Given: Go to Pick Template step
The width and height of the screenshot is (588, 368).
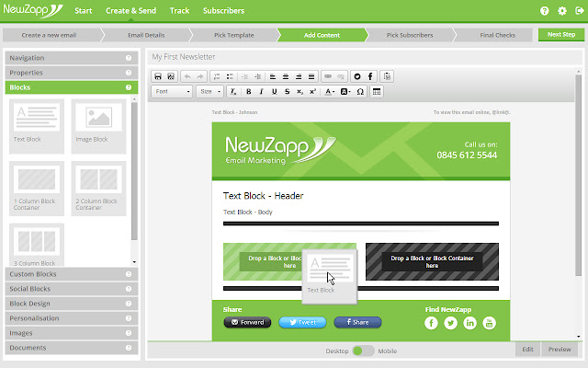Looking at the screenshot, I should (x=234, y=35).
